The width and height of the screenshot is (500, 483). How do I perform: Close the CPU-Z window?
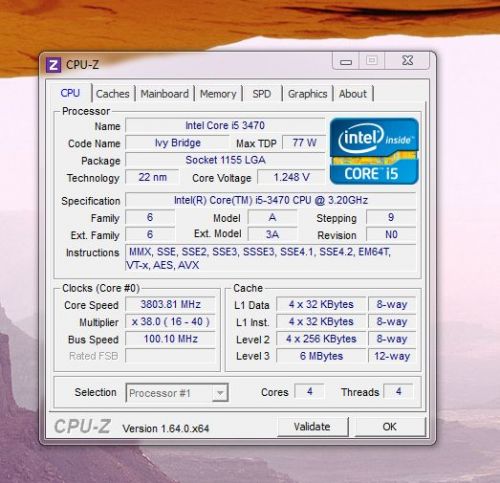click(x=407, y=61)
